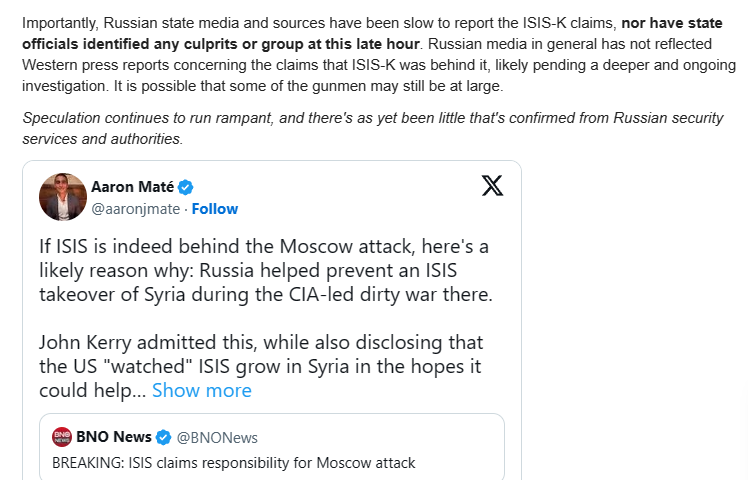Open the @aaronjmate handle link
Viewport: 748px width, 480px height.
coord(135,209)
